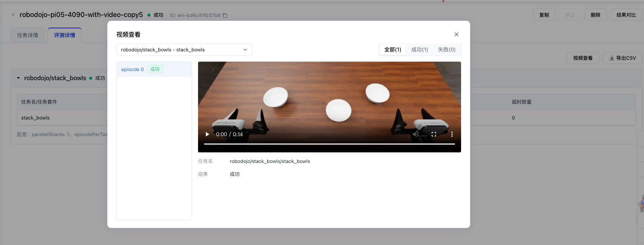
Task: Click the 0:00 / 0:14 time display
Action: (229, 134)
